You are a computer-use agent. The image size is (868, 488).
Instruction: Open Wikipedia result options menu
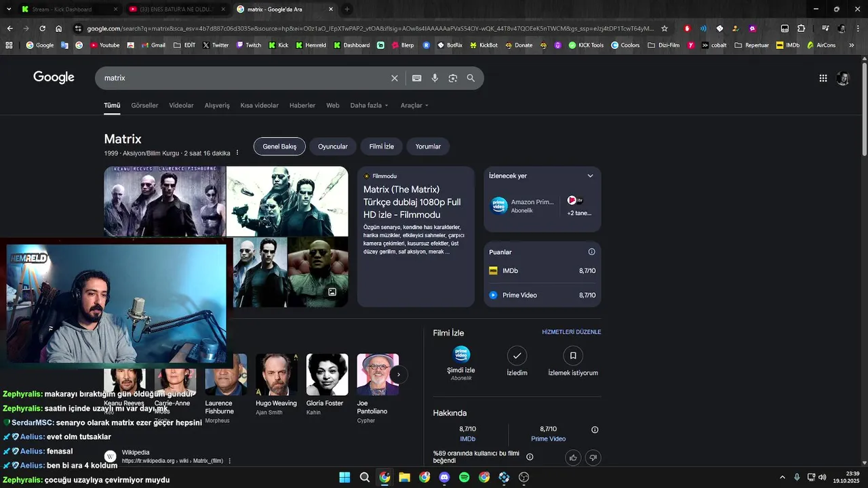point(230,461)
